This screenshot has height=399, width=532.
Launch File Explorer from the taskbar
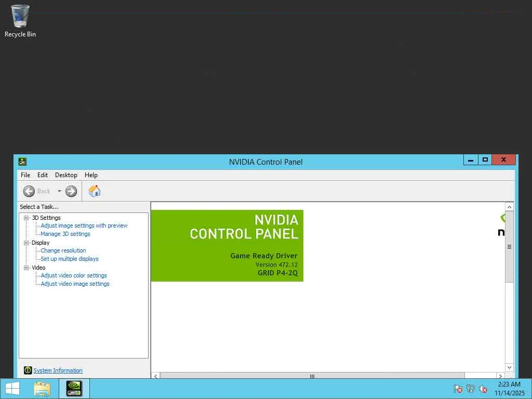(x=42, y=389)
